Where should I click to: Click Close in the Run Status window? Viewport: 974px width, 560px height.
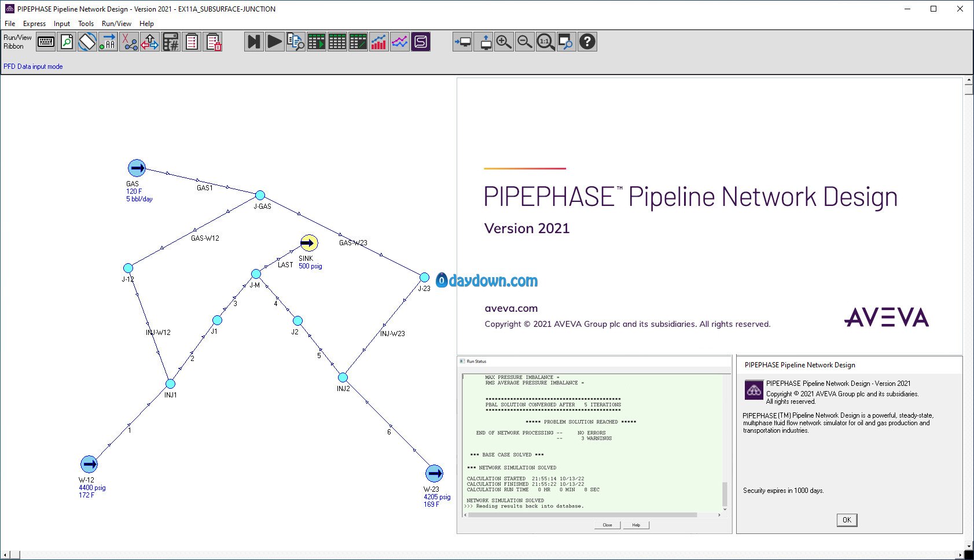607,525
